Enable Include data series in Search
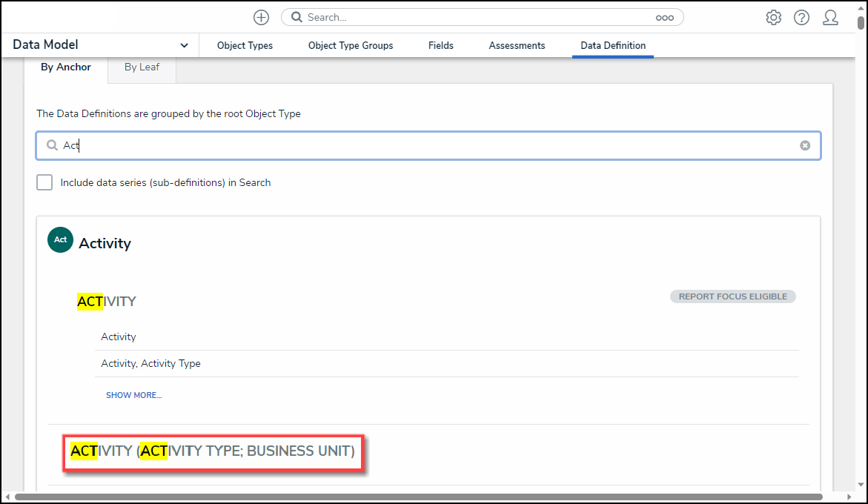868x504 pixels. point(44,182)
